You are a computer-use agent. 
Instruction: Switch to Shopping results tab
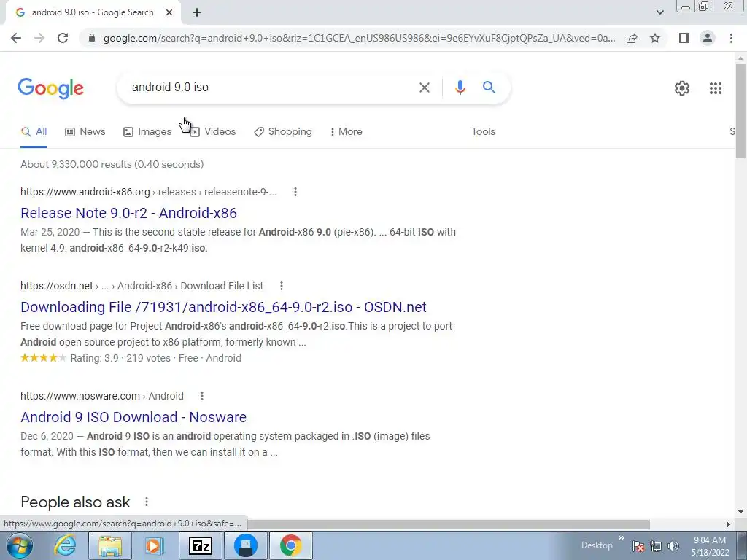tap(283, 132)
